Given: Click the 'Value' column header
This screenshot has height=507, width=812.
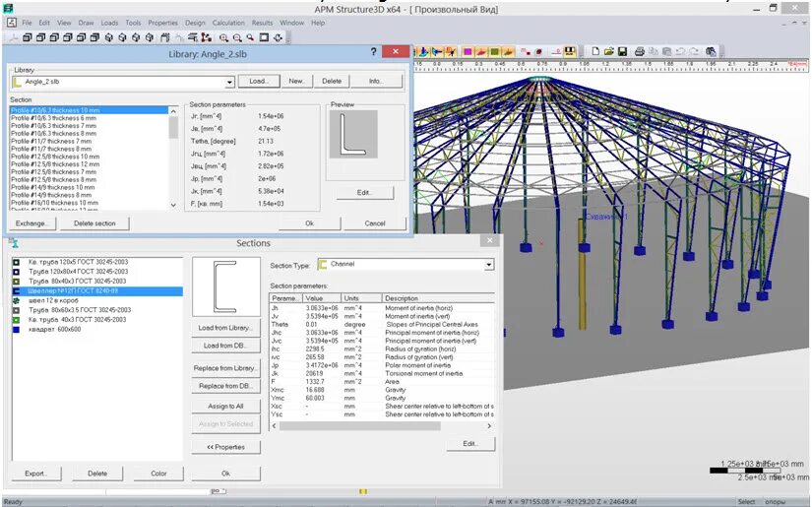Looking at the screenshot, I should point(322,299).
